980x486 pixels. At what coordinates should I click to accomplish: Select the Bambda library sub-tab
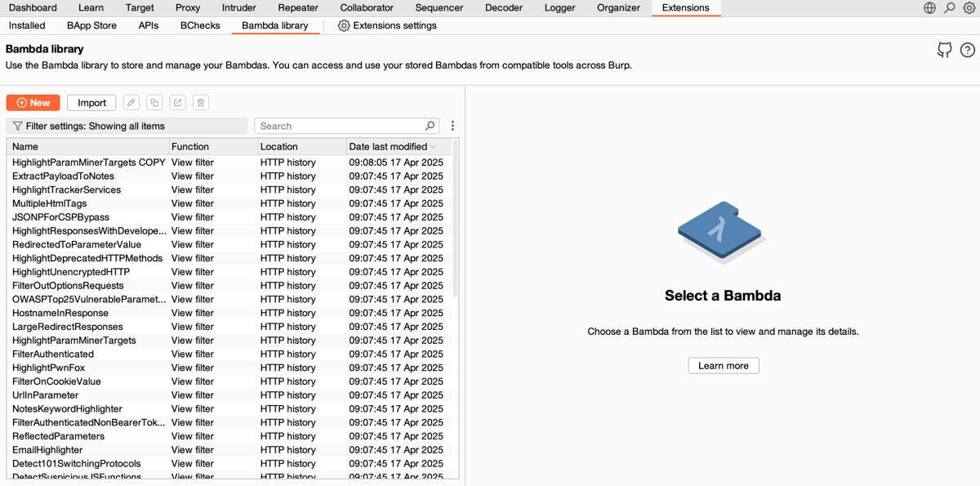275,25
